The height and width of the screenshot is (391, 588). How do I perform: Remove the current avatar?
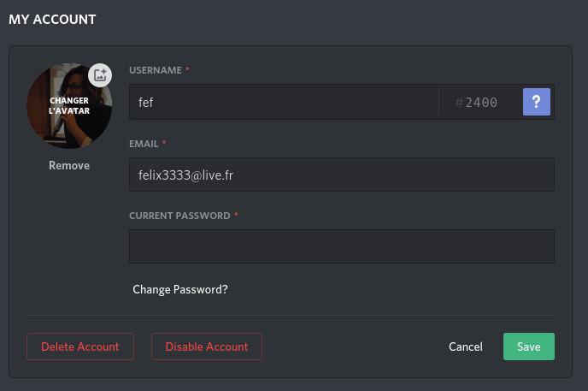click(69, 165)
